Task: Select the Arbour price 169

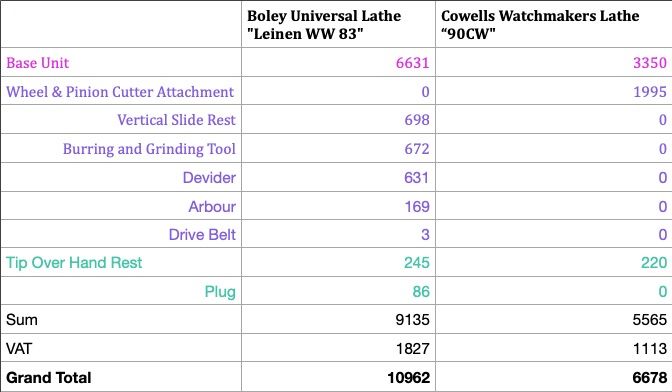Action: [417, 206]
